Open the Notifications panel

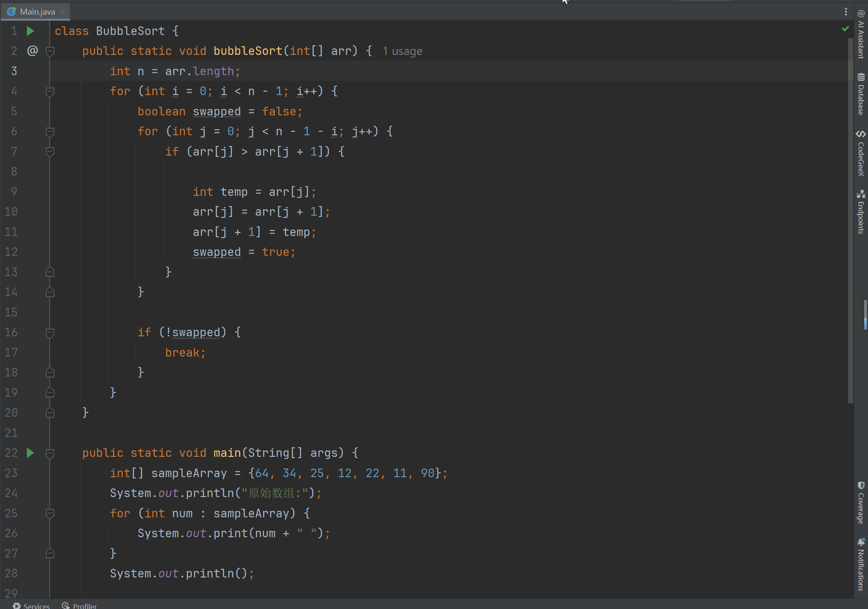pos(861,564)
